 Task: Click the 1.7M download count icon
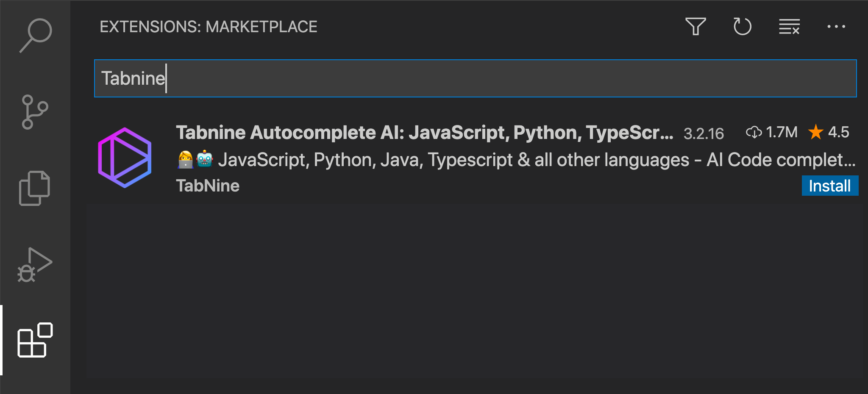(x=754, y=132)
